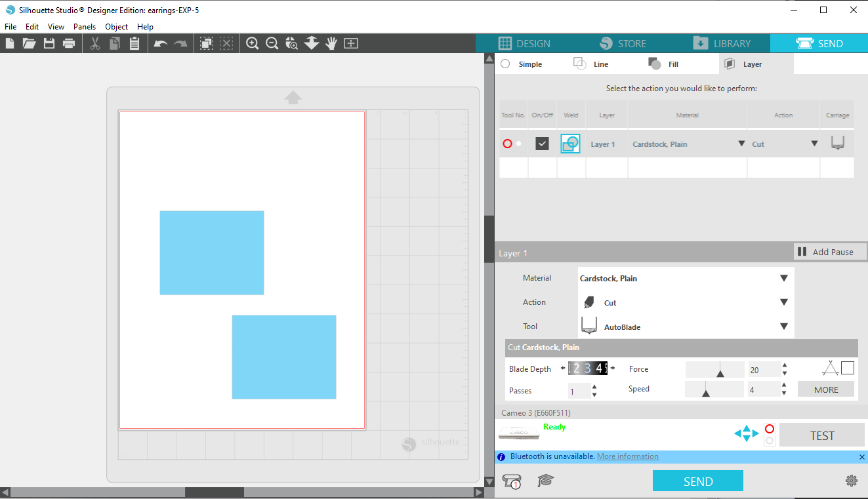Select the red tool 1 circle for Layer 1
This screenshot has width=868, height=499.
tap(507, 144)
